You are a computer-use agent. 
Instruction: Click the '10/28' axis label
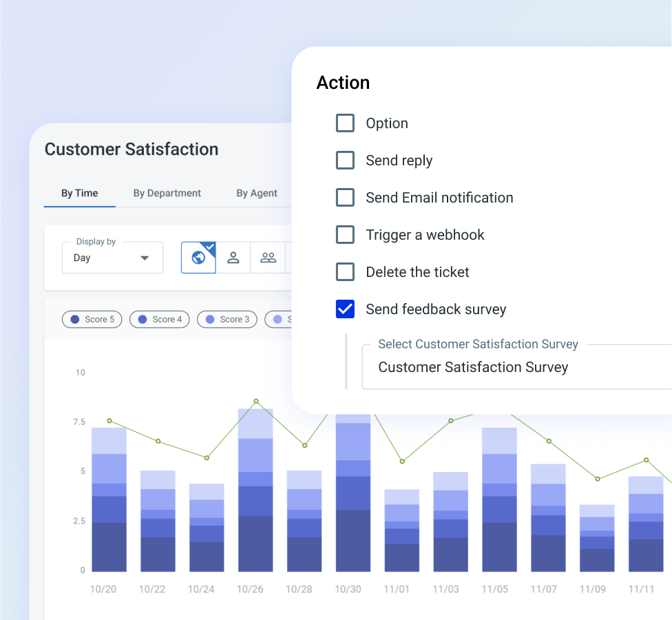point(299,590)
